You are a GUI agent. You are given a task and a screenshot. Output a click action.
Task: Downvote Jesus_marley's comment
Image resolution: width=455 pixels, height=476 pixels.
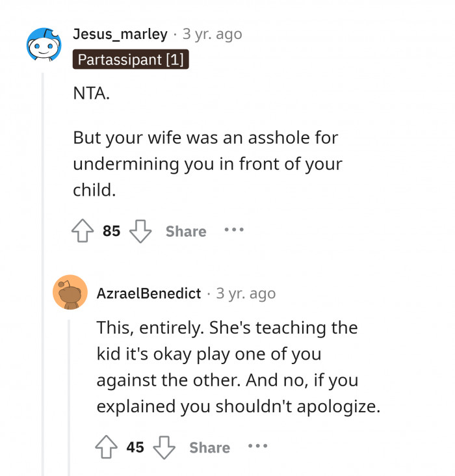point(140,231)
